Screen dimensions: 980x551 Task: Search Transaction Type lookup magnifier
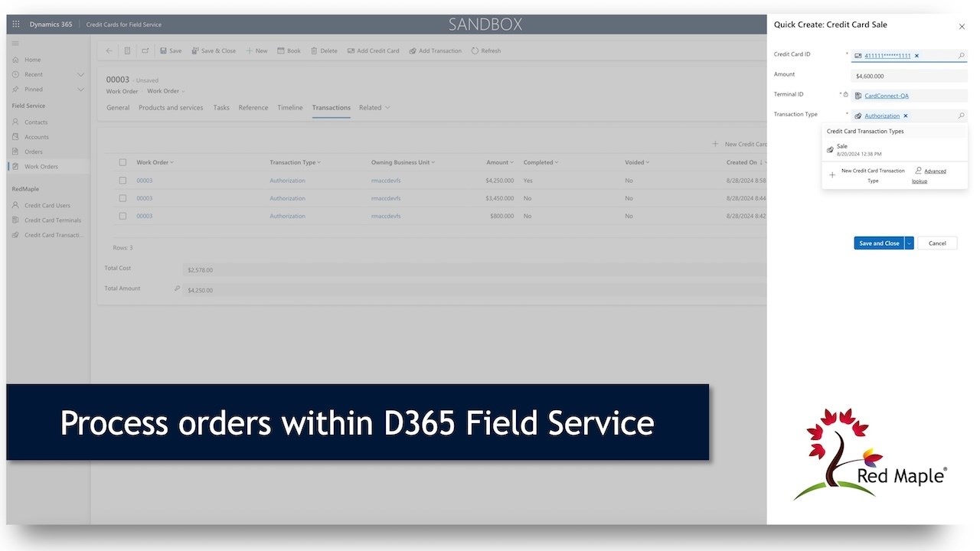tap(962, 116)
